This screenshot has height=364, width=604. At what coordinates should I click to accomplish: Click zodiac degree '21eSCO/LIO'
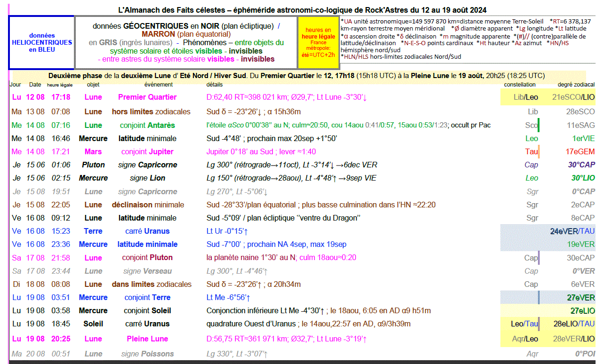click(573, 97)
